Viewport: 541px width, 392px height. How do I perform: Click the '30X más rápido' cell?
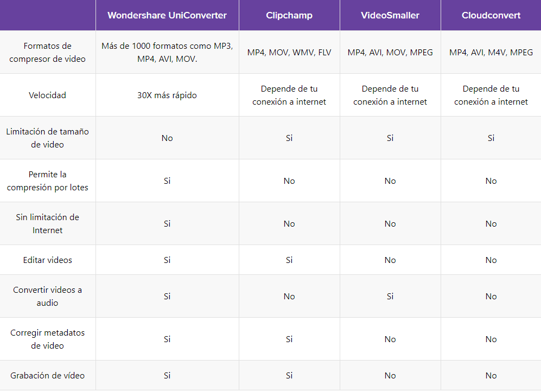(167, 95)
